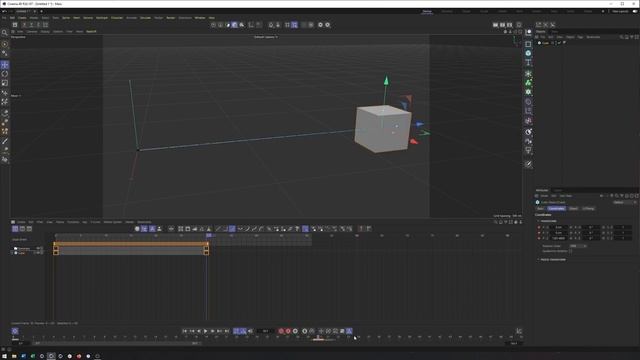Click the Phong tag on Cube object

click(x=565, y=42)
